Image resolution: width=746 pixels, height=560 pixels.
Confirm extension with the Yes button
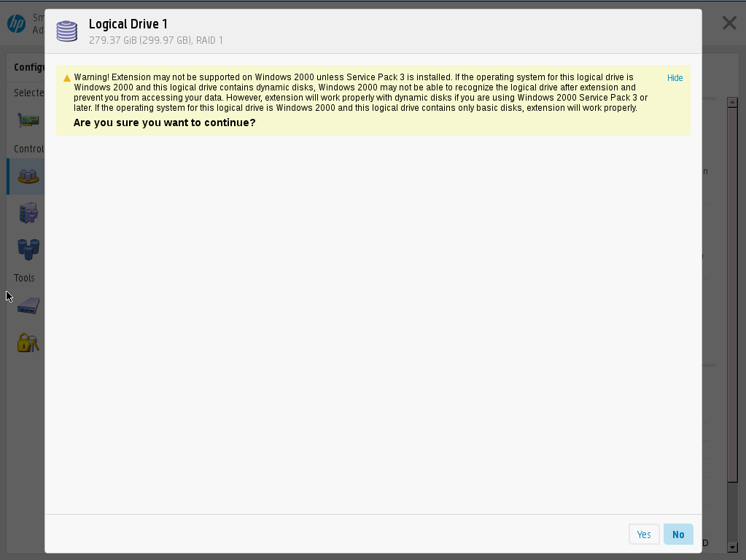tap(644, 534)
